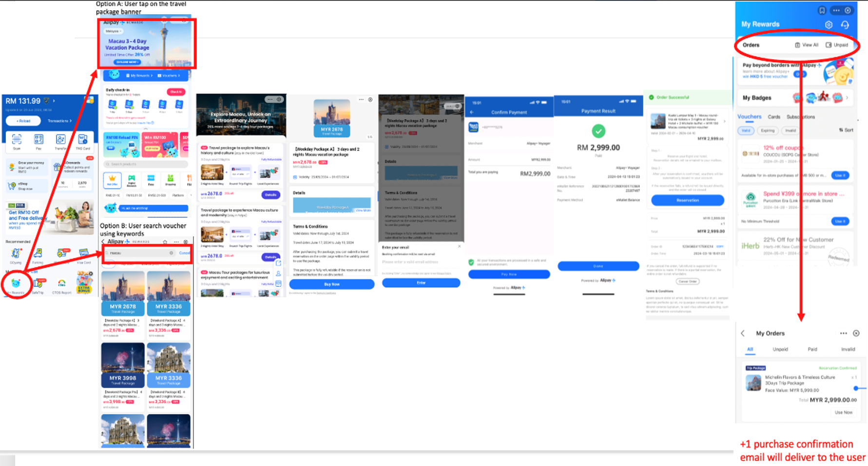Image resolution: width=868 pixels, height=466 pixels.
Task: Go back from the Confirm Payment screen
Action: tap(472, 112)
